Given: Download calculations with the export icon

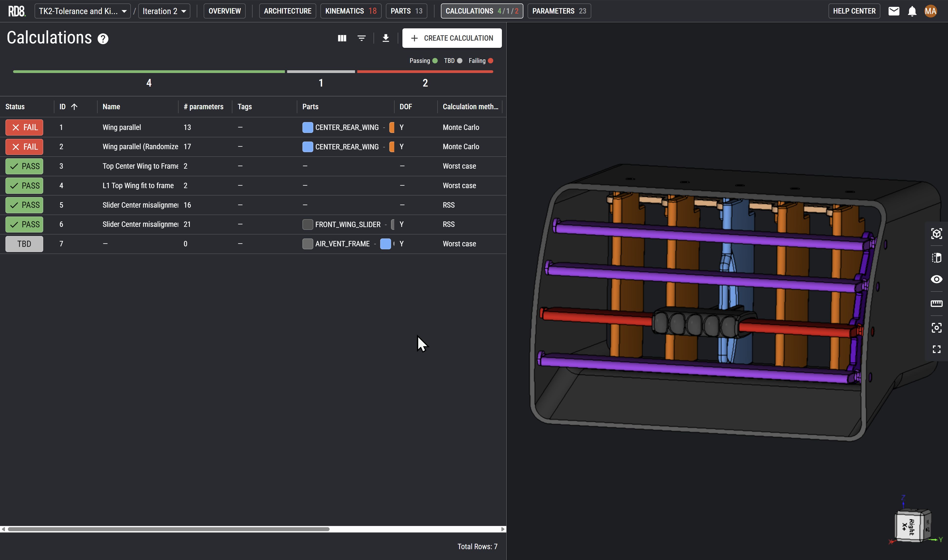Looking at the screenshot, I should point(386,38).
